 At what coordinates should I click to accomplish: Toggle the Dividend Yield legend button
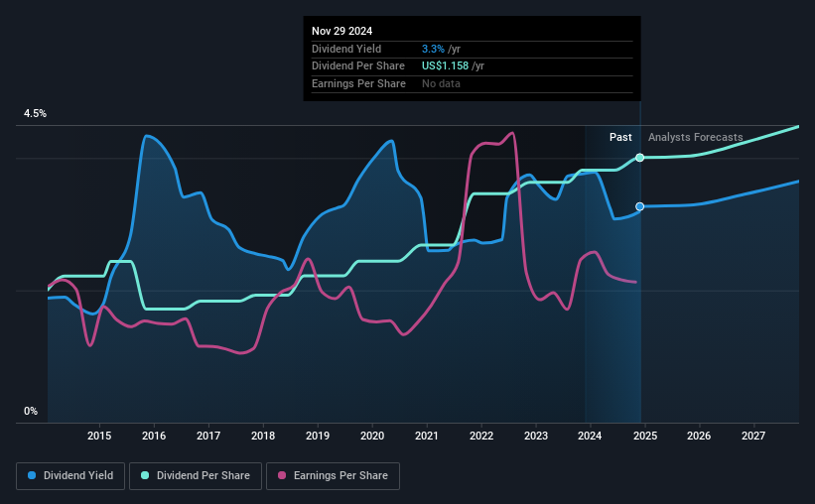coord(70,475)
